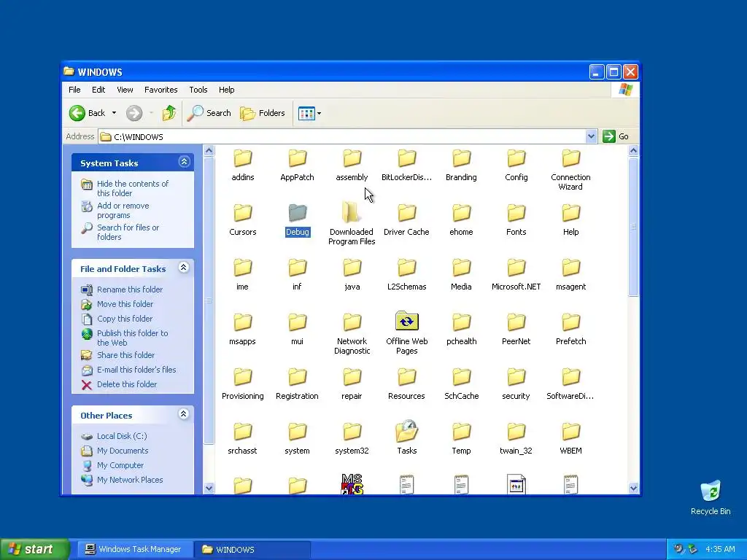Select the assembly folder
The image size is (747, 560).
(352, 166)
